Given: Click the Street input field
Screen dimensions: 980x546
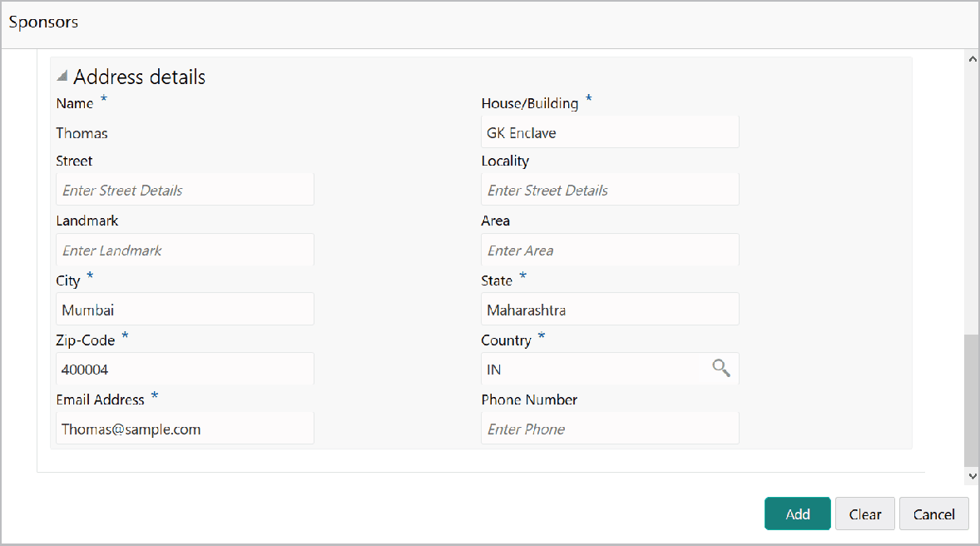Looking at the screenshot, I should pos(185,190).
